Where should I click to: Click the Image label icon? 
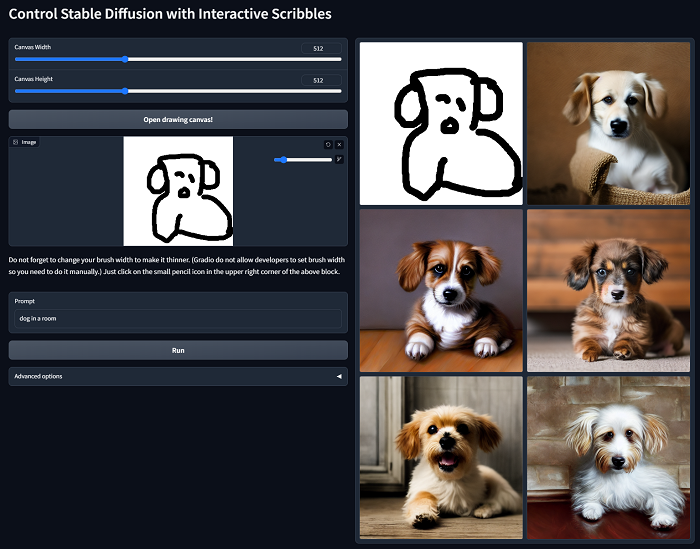click(15, 142)
